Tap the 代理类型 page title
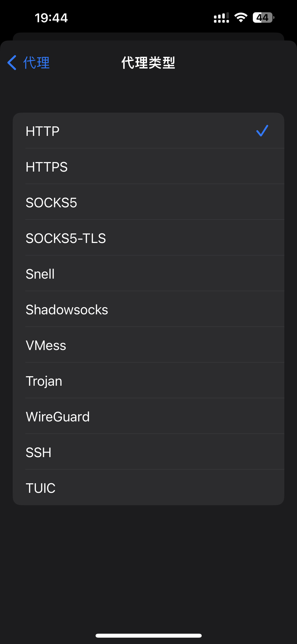 148,63
